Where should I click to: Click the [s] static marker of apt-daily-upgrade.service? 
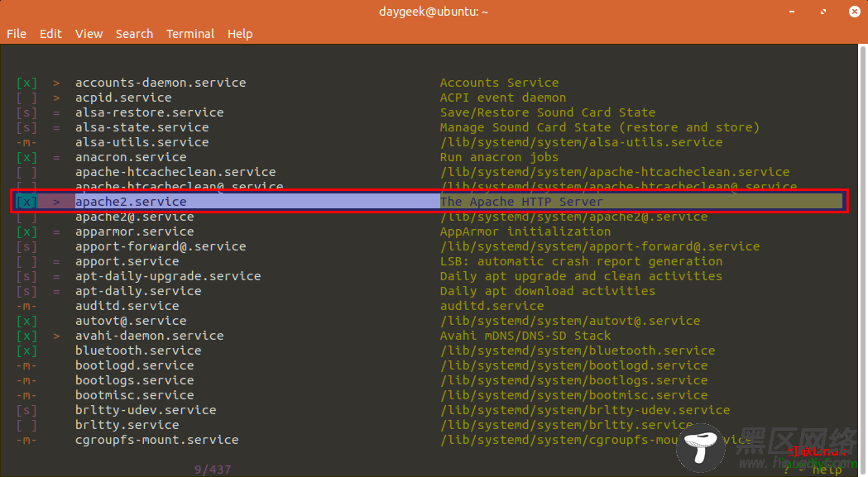(x=26, y=277)
